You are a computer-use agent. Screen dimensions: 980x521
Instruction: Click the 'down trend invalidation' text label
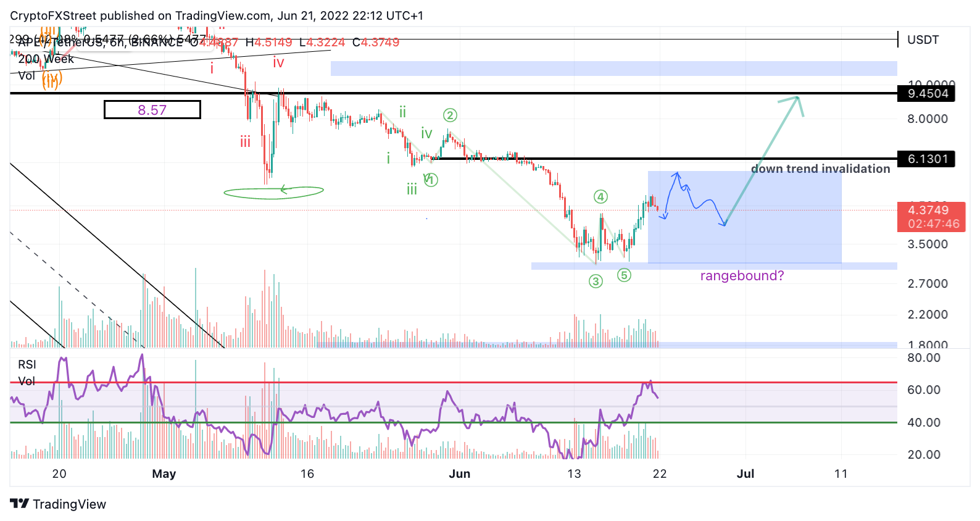point(821,169)
